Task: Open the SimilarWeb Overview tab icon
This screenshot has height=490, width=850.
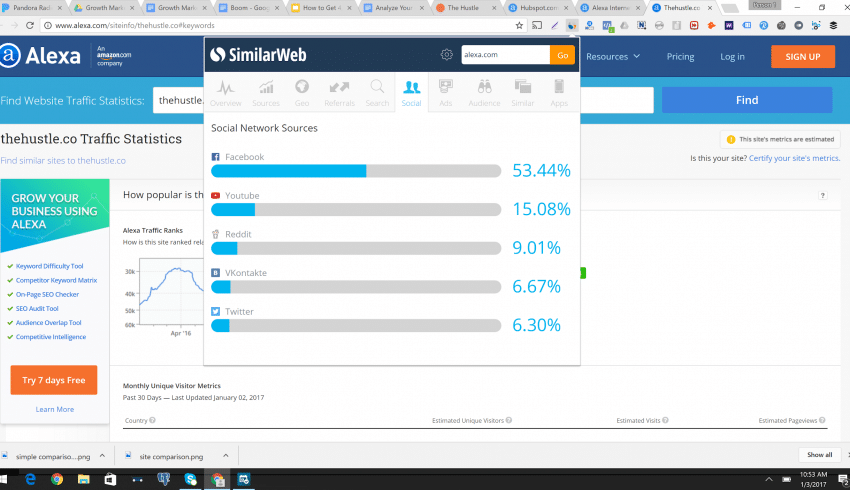Action: pos(226,87)
